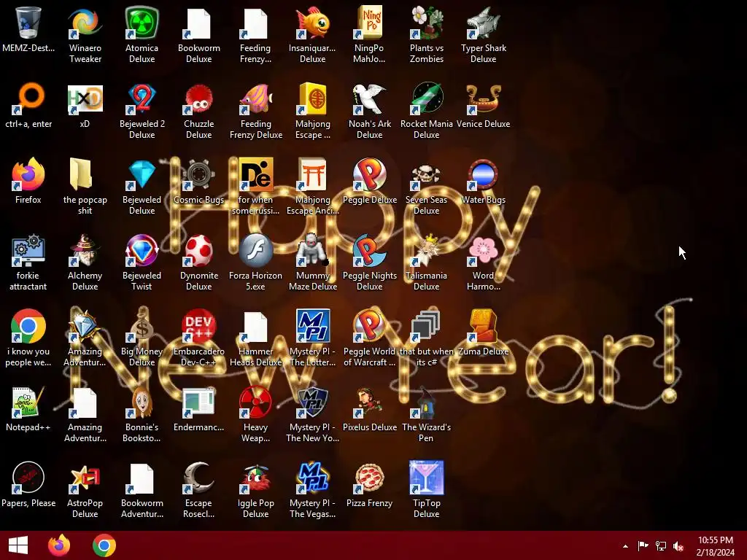Open the Windows Start menu
747x560 pixels.
click(18, 545)
